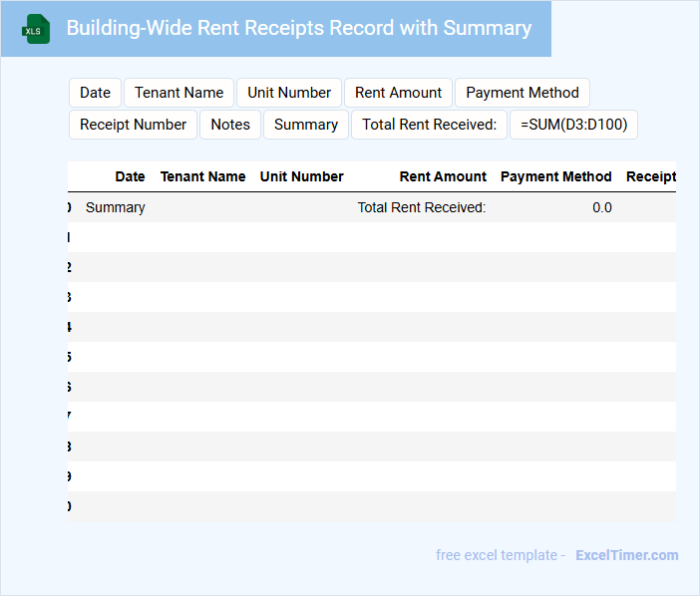Viewport: 700px width, 596px height.
Task: Click the Date tag button
Action: tap(95, 93)
